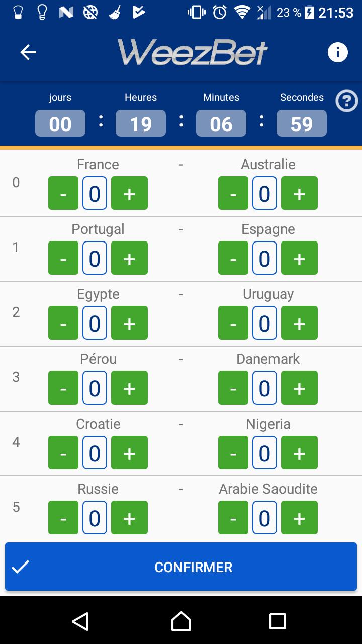The width and height of the screenshot is (362, 644).
Task: Decrease Egypte score with minus
Action: click(63, 323)
